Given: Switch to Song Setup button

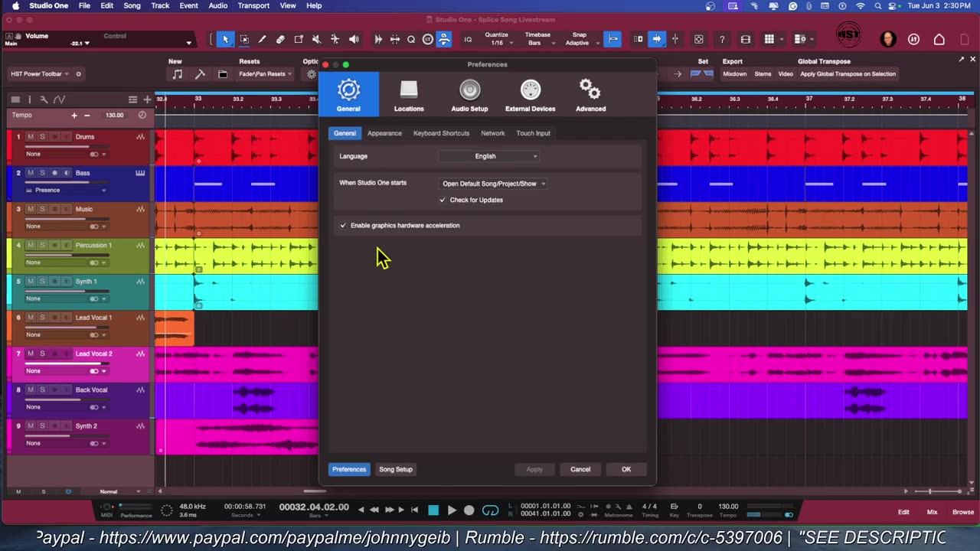Looking at the screenshot, I should [x=396, y=469].
